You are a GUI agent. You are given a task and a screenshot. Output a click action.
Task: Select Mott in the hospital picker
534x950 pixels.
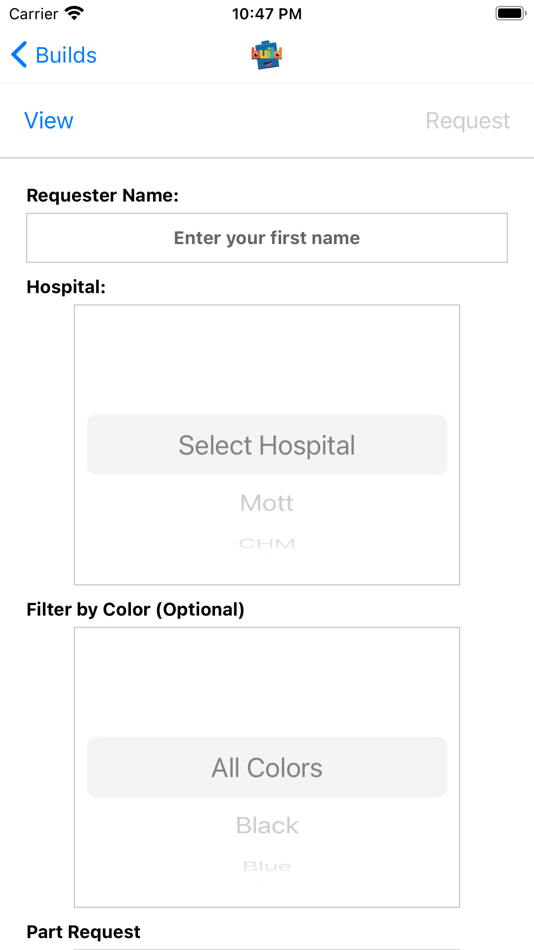(x=267, y=503)
